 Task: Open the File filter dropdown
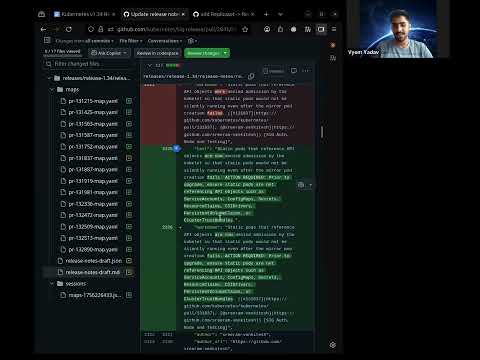tap(131, 41)
